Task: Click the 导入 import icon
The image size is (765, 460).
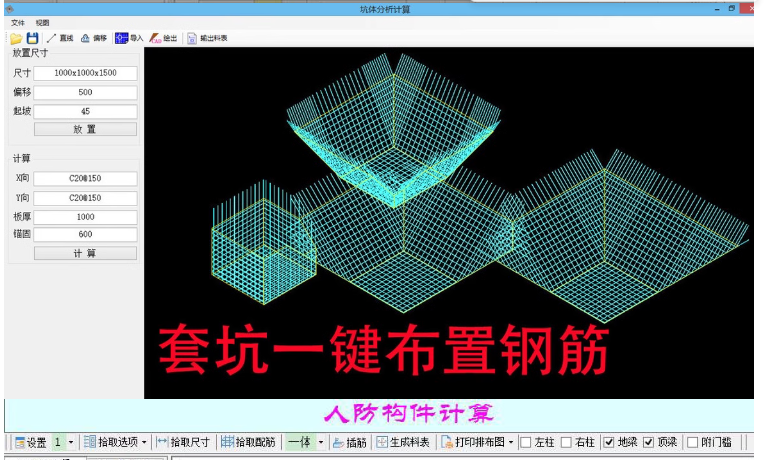Action: point(122,38)
